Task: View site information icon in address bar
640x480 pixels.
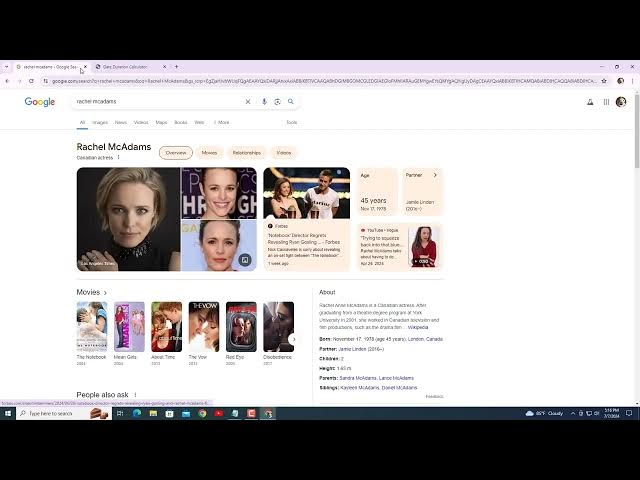Action: click(45, 81)
